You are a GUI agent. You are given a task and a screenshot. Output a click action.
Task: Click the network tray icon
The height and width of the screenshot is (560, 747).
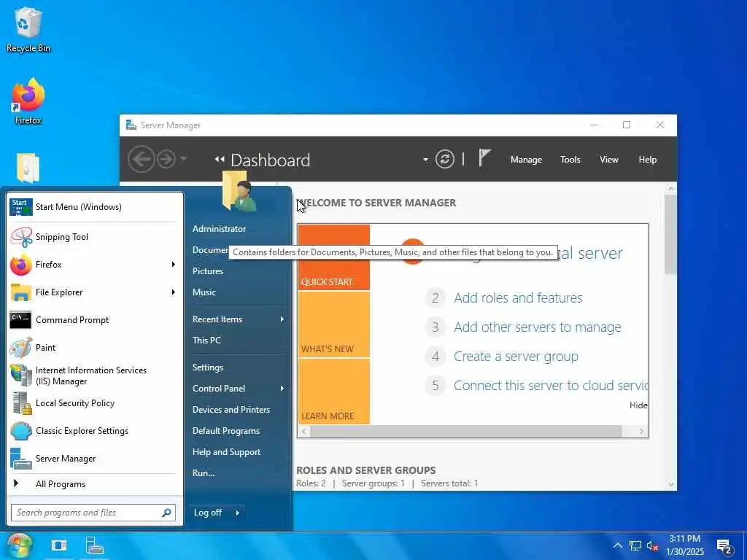[635, 546]
